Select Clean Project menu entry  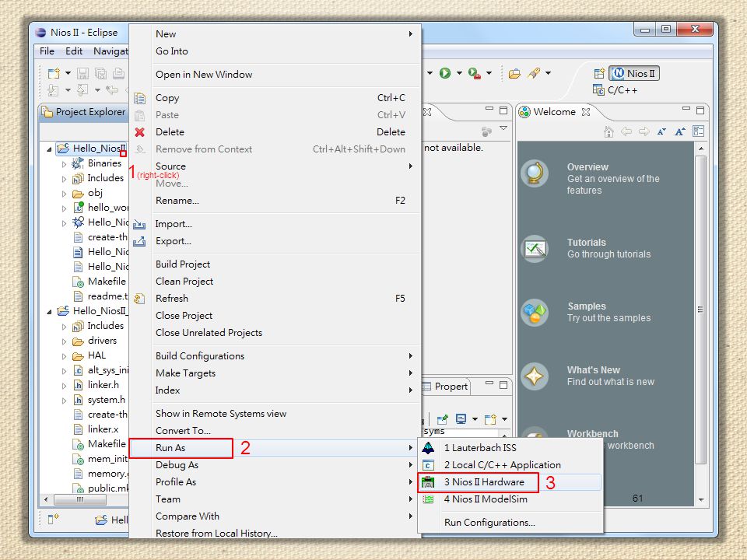coord(275,281)
